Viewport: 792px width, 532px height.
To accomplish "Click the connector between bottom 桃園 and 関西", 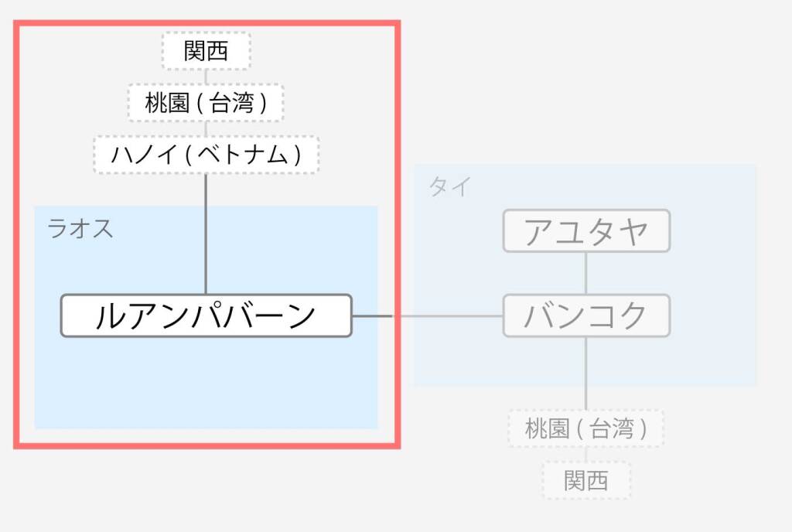I will 586,454.
